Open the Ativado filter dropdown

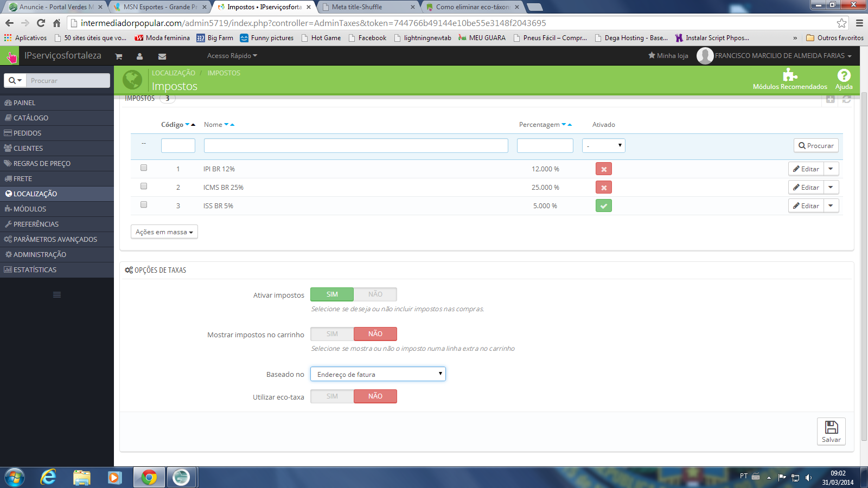click(604, 145)
